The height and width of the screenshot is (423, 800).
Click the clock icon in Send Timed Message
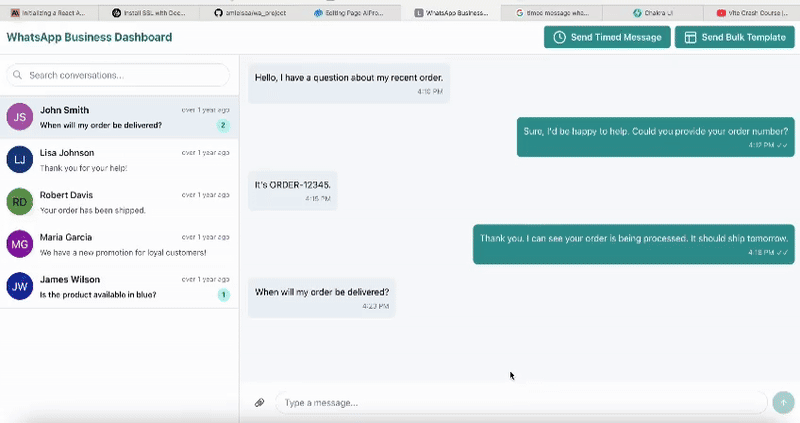coord(559,37)
